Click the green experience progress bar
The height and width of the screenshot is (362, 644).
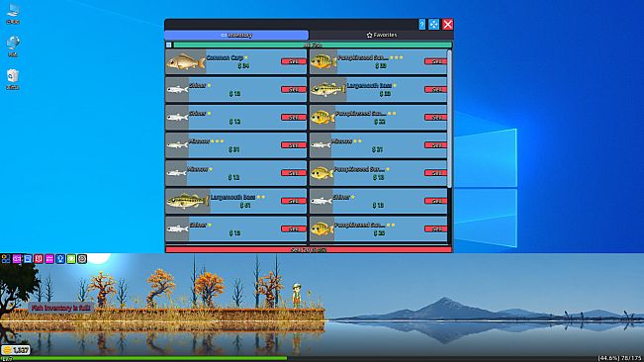(x=143, y=359)
